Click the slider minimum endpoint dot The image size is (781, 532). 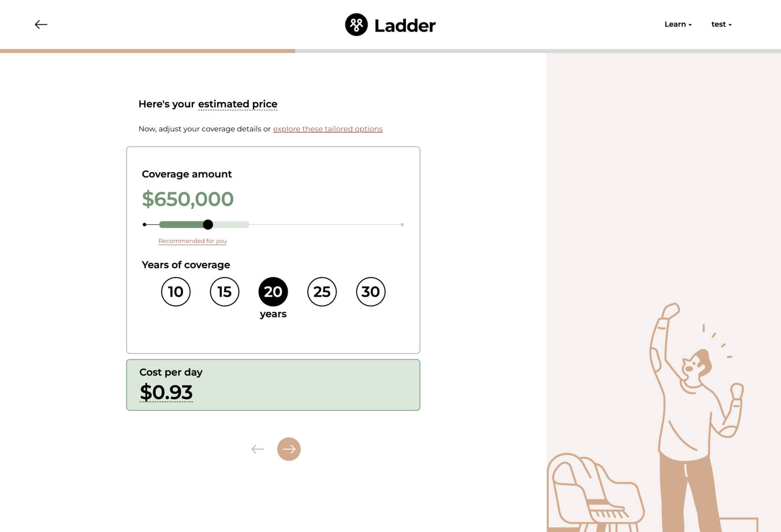tap(144, 224)
